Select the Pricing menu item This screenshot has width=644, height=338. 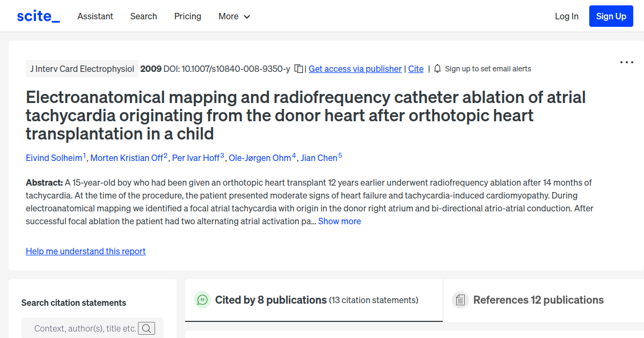(187, 16)
